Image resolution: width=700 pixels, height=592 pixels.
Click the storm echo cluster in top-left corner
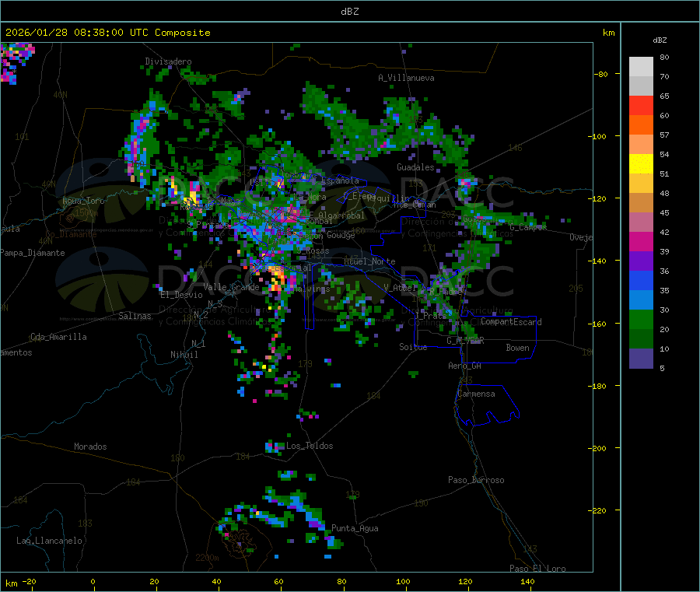click(x=17, y=63)
